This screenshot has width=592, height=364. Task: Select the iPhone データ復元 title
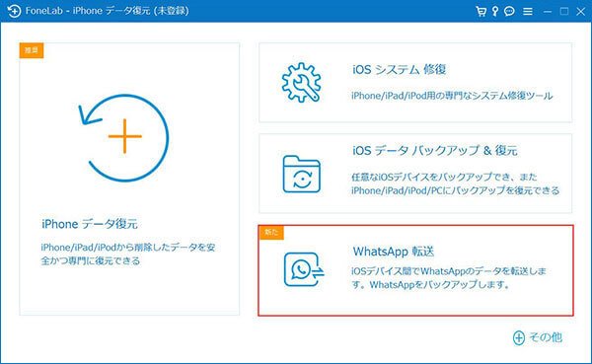pos(90,224)
